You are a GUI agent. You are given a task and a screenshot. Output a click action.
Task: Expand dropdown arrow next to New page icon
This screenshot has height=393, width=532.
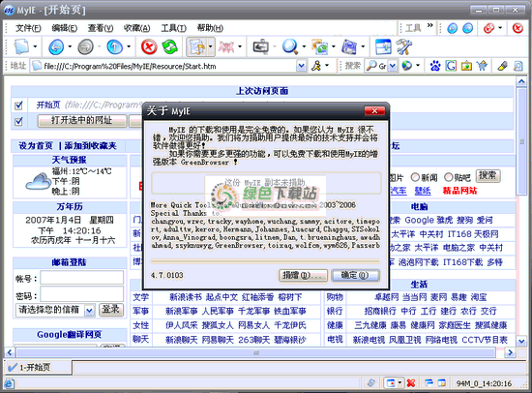click(35, 46)
